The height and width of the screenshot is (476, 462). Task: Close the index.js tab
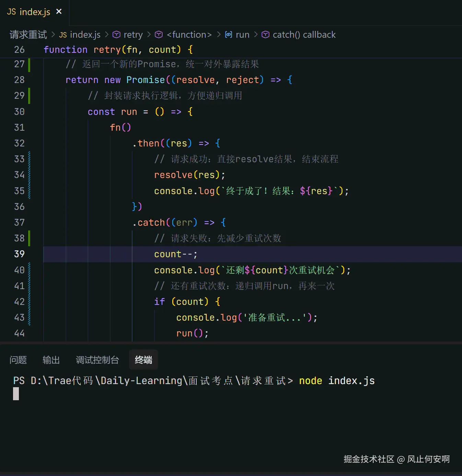[58, 11]
